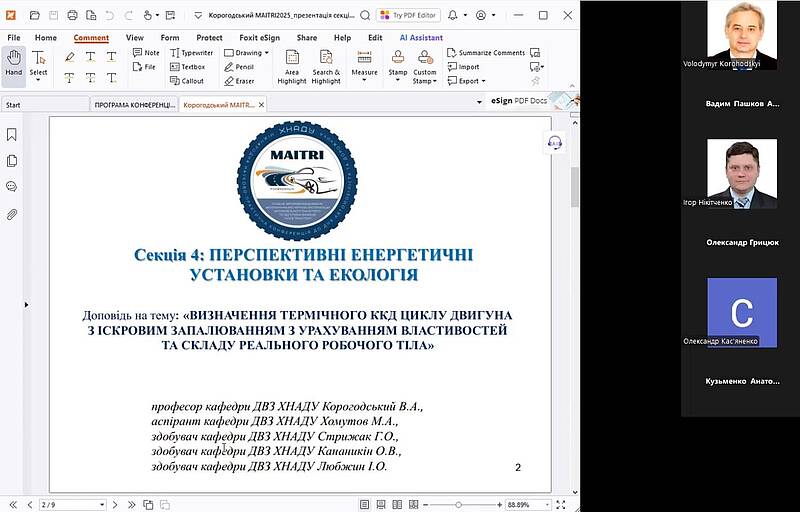Open the Attachments paperclip panel
The height and width of the screenshot is (512, 800).
point(12,214)
